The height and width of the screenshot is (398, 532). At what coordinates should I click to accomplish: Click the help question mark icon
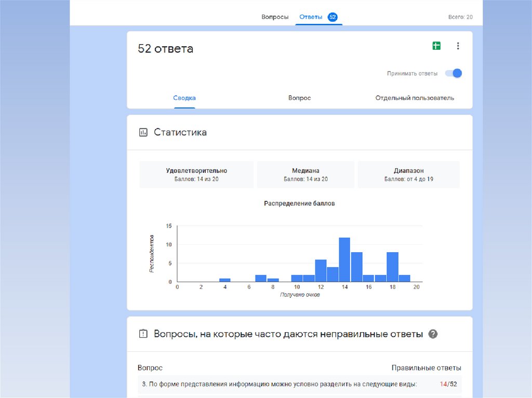tap(433, 334)
